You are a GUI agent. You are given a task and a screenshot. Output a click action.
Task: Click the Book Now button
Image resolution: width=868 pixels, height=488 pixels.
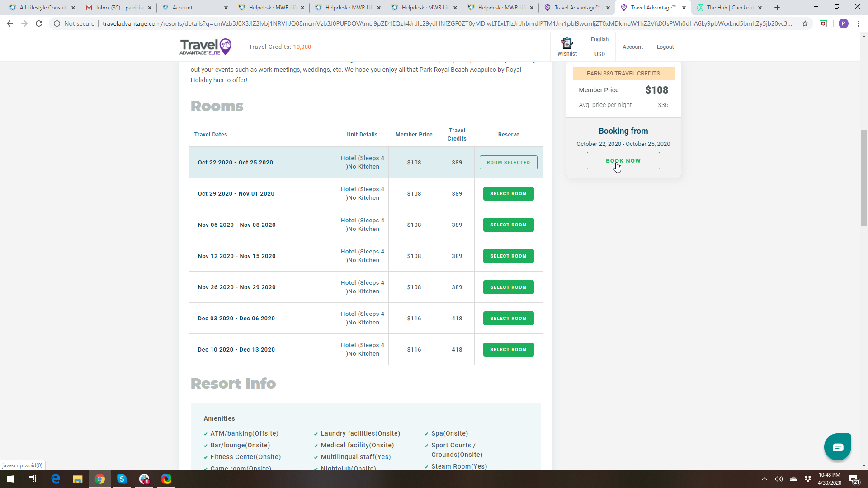point(623,160)
